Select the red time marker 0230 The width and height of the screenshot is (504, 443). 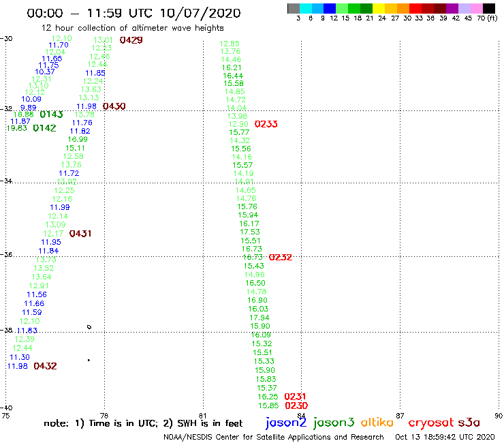(296, 406)
